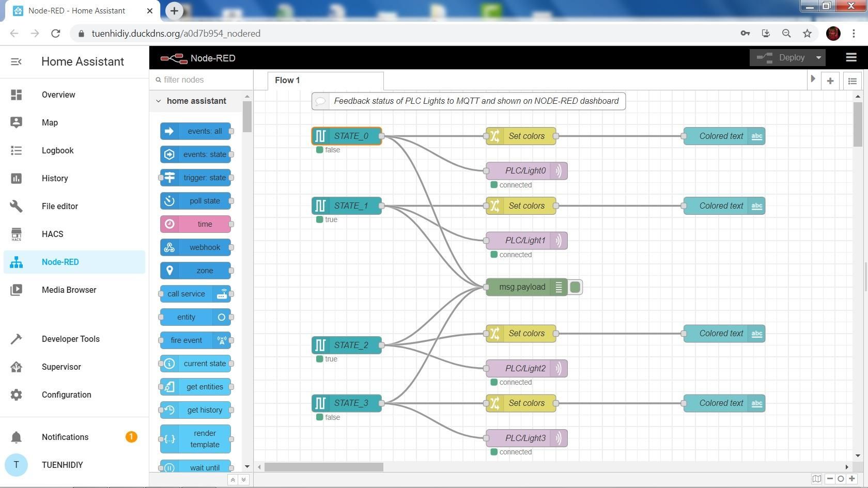Add a new flow with the plus icon
This screenshot has width=868, height=488.
830,81
